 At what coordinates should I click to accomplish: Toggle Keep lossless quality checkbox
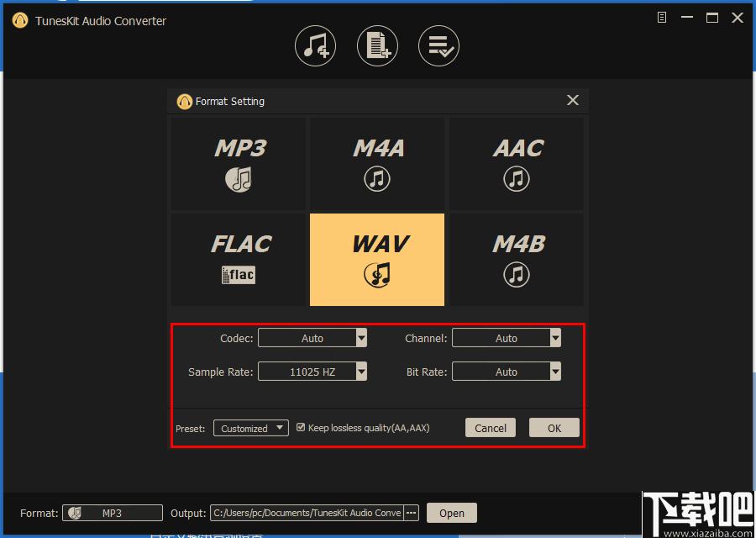301,427
